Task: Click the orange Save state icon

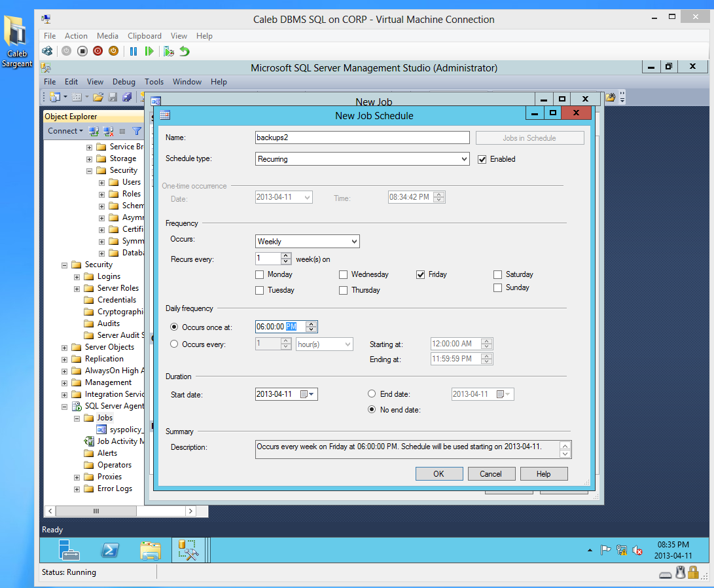Action: click(113, 51)
